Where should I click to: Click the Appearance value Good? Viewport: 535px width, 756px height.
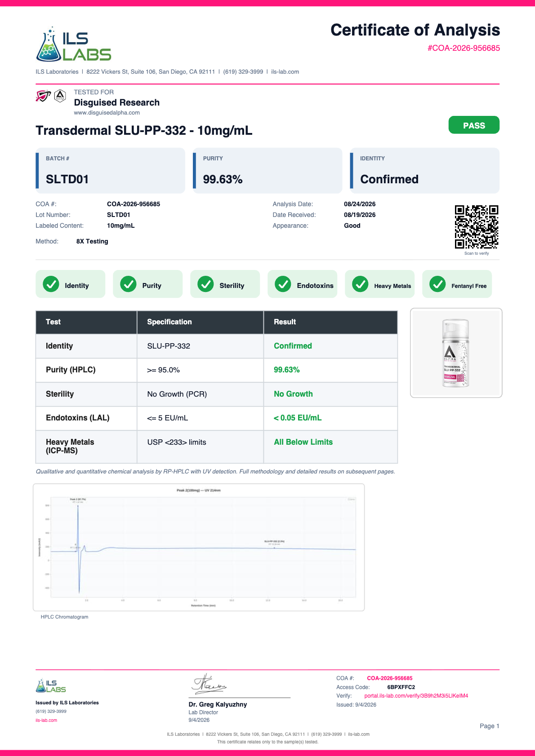352,225
